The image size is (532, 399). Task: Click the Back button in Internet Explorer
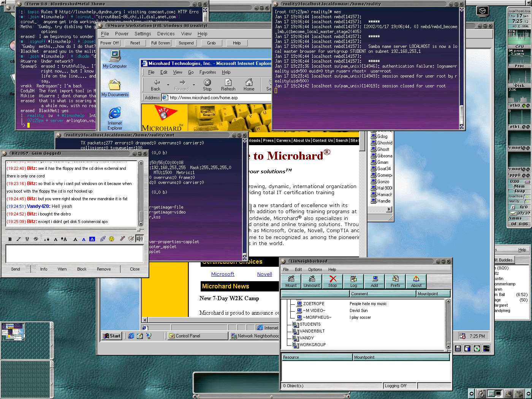point(156,85)
